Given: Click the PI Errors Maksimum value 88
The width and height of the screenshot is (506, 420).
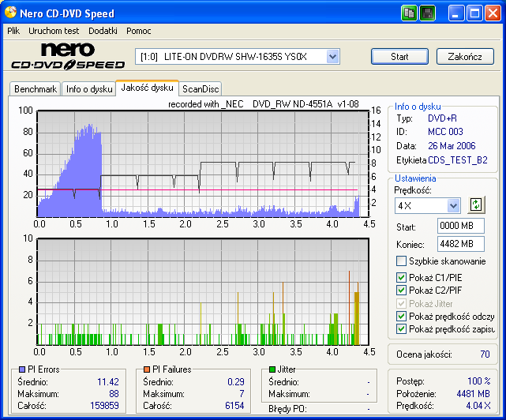Looking at the screenshot, I should pyautogui.click(x=114, y=393).
